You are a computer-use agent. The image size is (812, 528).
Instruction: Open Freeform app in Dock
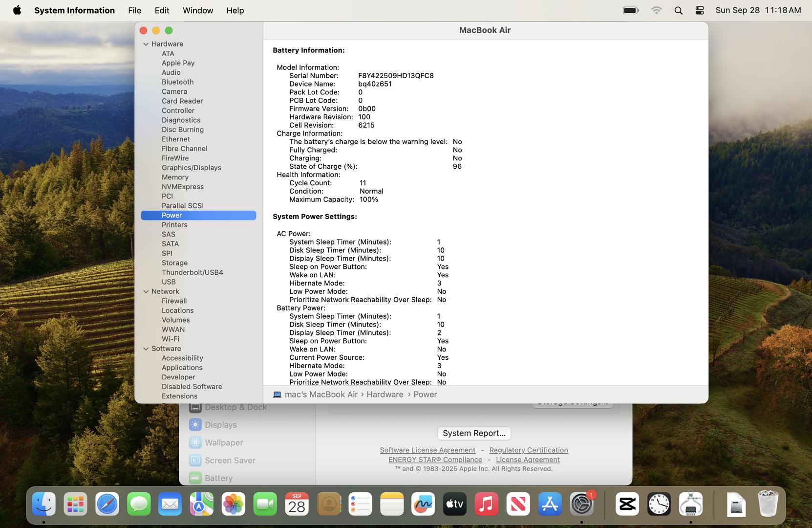pyautogui.click(x=423, y=504)
